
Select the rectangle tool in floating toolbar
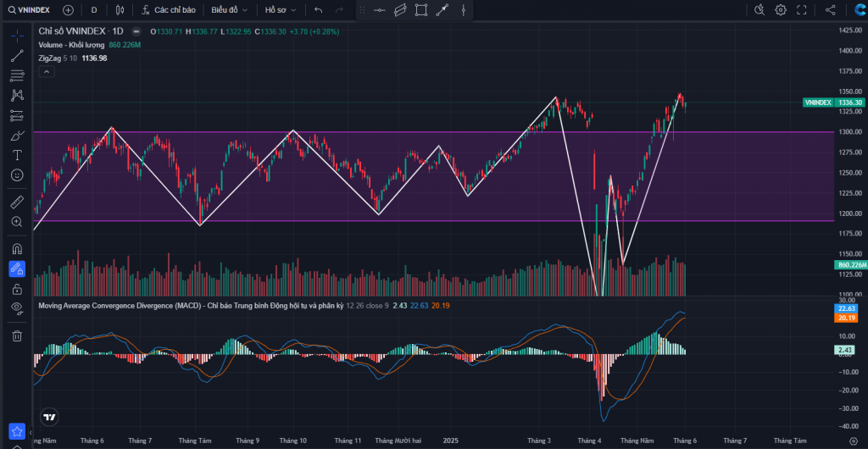pos(421,10)
